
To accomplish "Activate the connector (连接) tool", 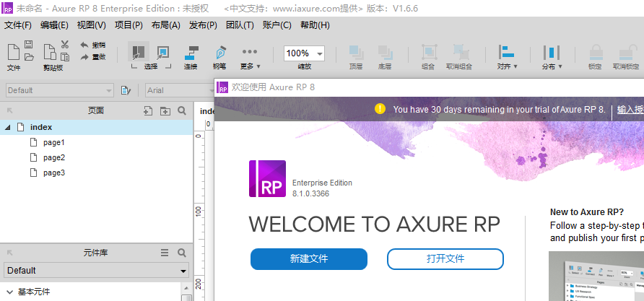I will click(191, 53).
